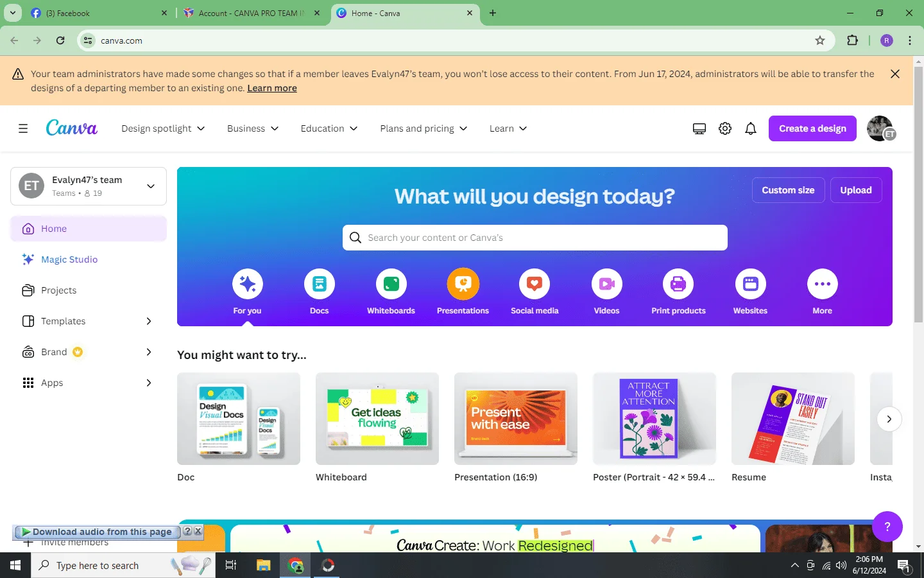924x578 pixels.
Task: Expand the Apps submenu arrow
Action: pos(149,383)
